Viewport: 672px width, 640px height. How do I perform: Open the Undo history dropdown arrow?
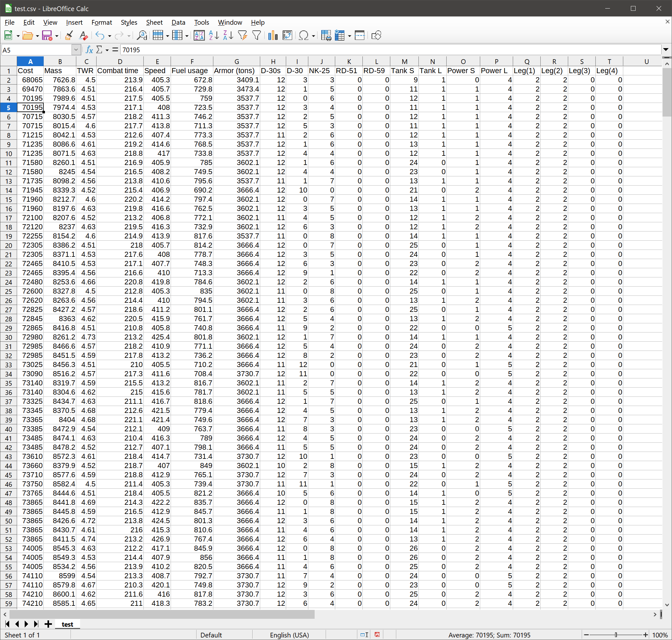(x=110, y=36)
